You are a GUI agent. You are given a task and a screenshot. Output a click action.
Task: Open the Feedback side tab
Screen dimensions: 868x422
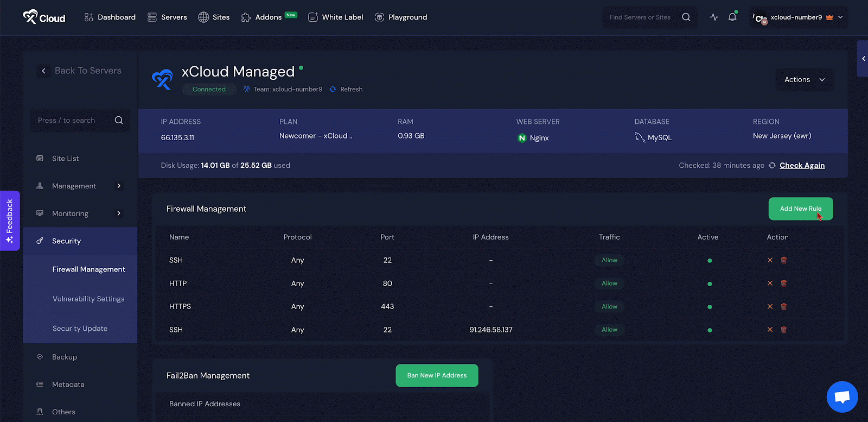point(10,221)
